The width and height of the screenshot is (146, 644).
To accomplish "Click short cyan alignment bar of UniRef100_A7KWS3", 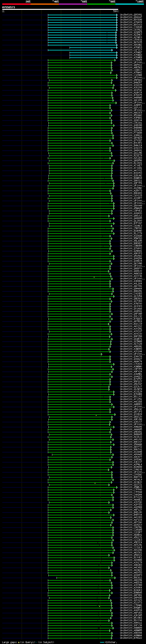I will (x=94, y=47).
